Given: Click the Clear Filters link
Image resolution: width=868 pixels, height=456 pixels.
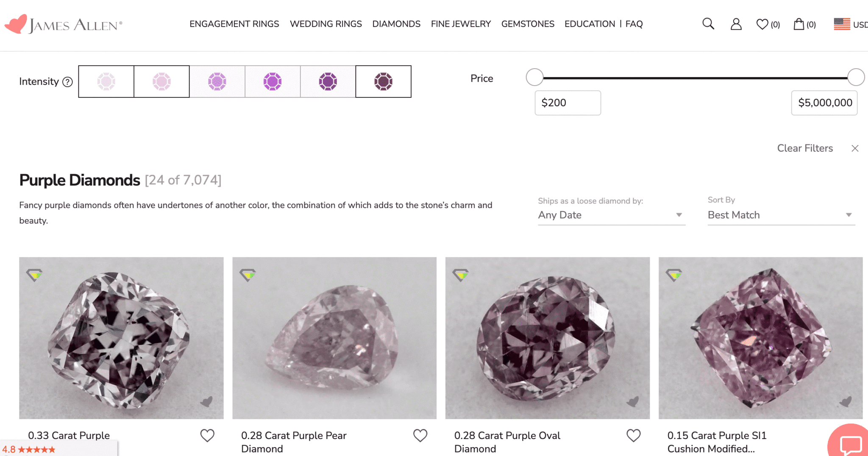Looking at the screenshot, I should [x=804, y=148].
